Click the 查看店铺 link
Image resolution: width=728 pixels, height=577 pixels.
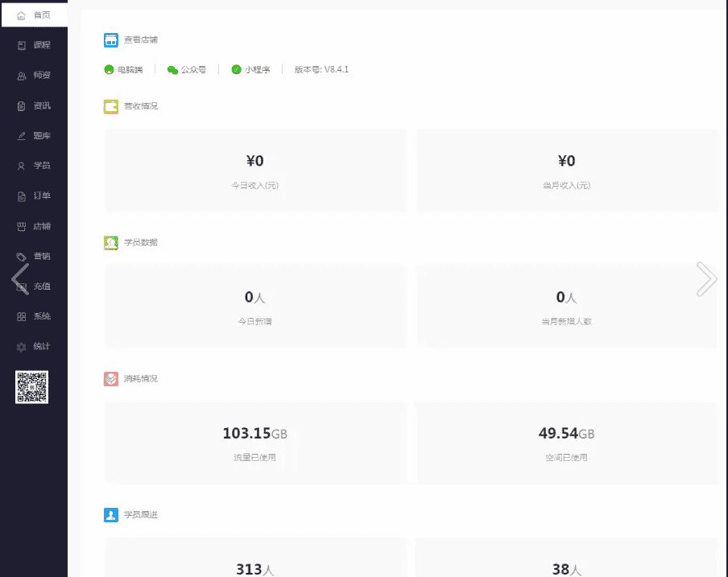pos(141,40)
